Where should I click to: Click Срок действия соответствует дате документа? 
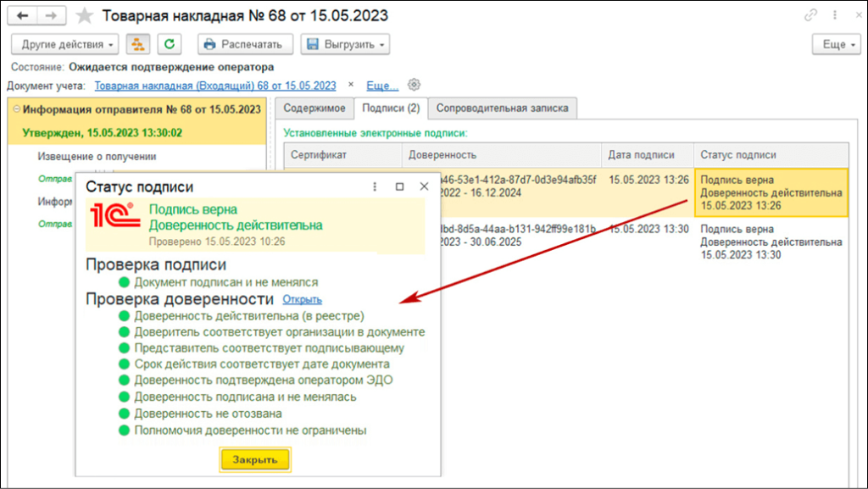pos(262,364)
